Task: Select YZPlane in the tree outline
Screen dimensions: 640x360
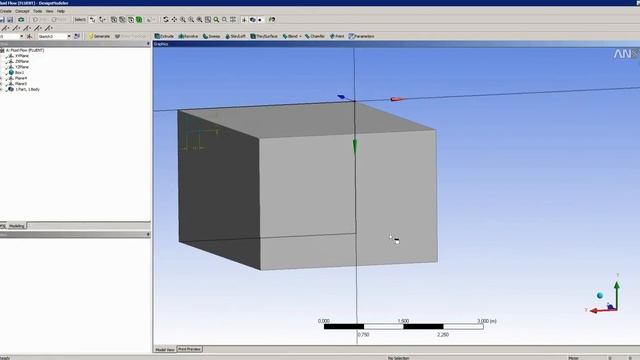Action: 22,67
